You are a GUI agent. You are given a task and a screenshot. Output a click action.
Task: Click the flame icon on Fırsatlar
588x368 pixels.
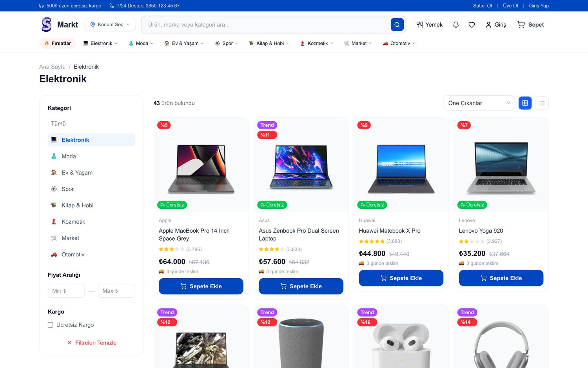47,43
